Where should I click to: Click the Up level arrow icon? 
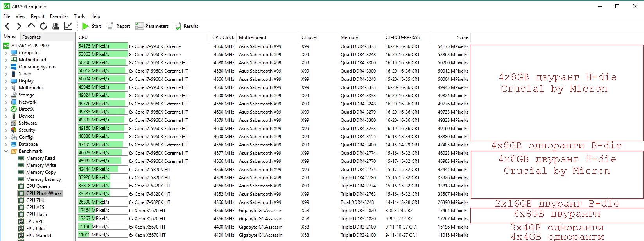[31, 26]
